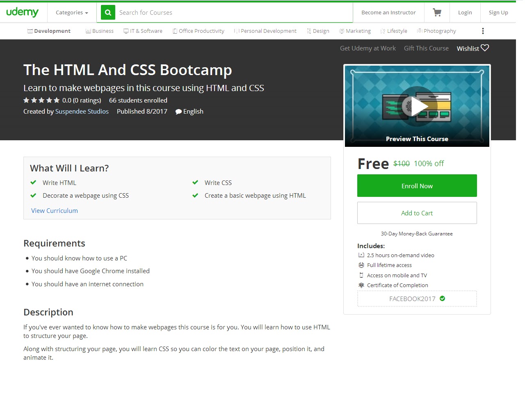Open the Suspendee Studios instructor link
This screenshot has height=420, width=525.
tap(82, 112)
